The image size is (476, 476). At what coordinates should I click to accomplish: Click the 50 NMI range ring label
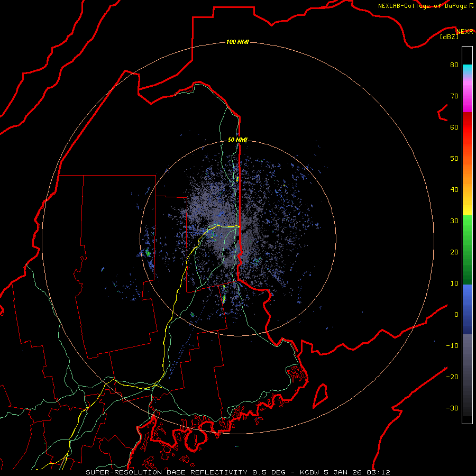237,140
